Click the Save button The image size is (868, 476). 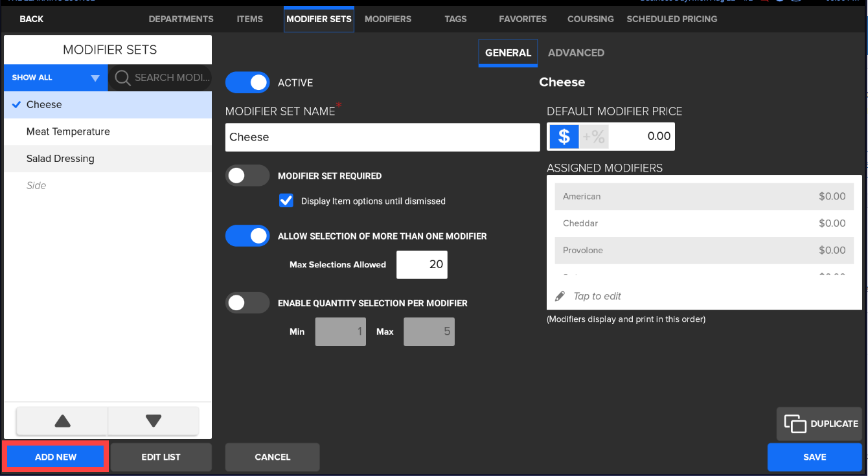[814, 457]
